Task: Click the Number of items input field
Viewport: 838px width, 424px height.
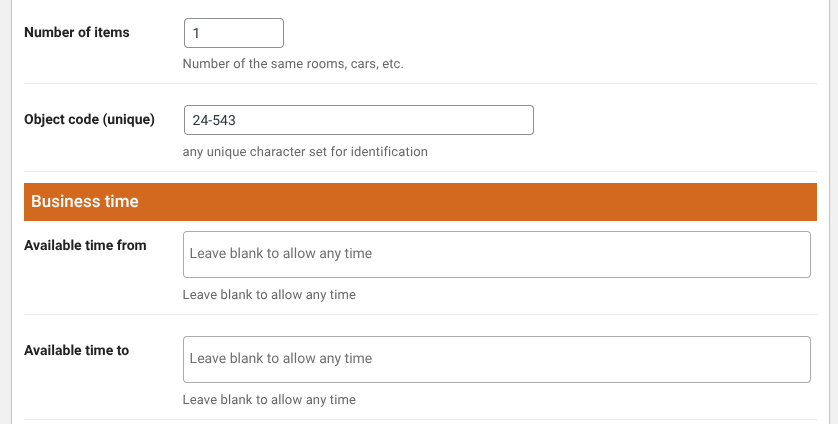Action: tap(234, 33)
